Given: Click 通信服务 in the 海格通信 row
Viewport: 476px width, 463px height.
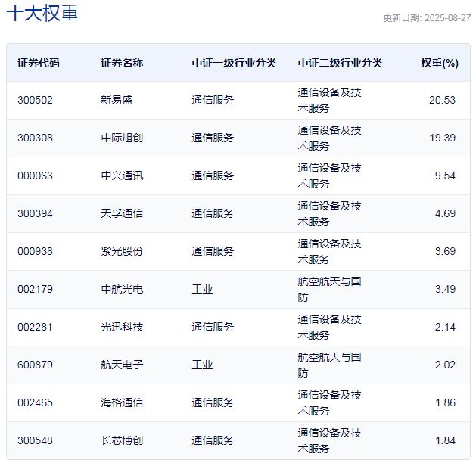Looking at the screenshot, I should [x=213, y=402].
